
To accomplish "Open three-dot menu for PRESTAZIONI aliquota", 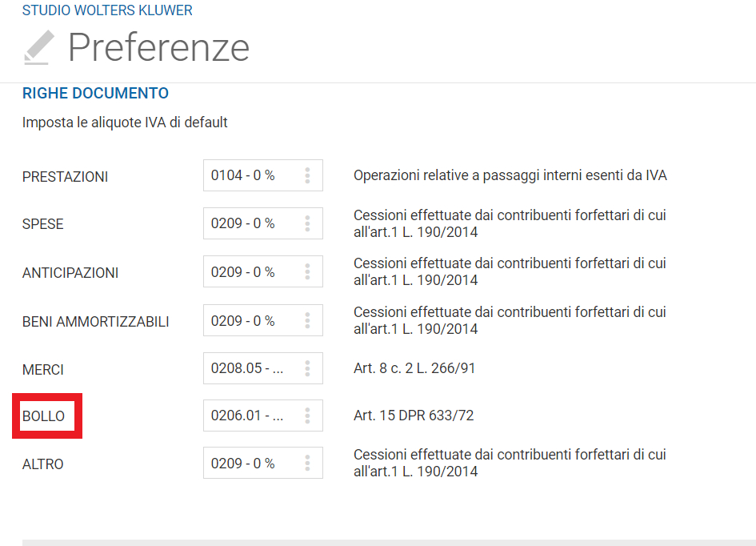I will [x=308, y=175].
